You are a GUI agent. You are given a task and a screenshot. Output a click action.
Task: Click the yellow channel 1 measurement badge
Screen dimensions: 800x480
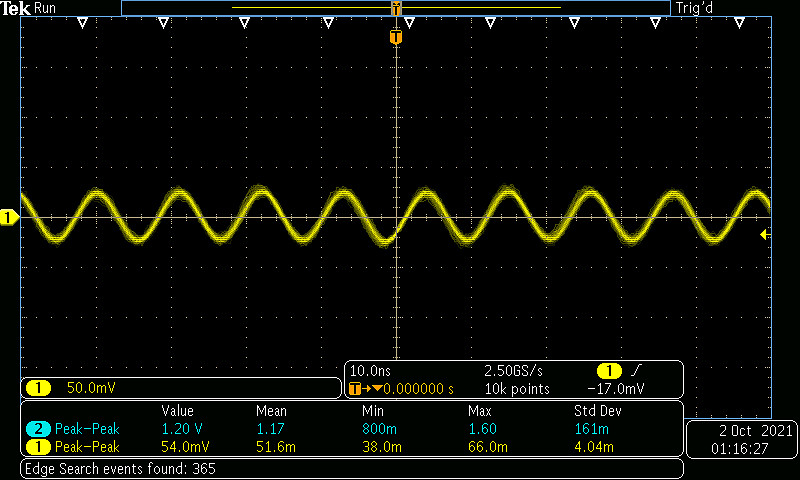pos(38,447)
